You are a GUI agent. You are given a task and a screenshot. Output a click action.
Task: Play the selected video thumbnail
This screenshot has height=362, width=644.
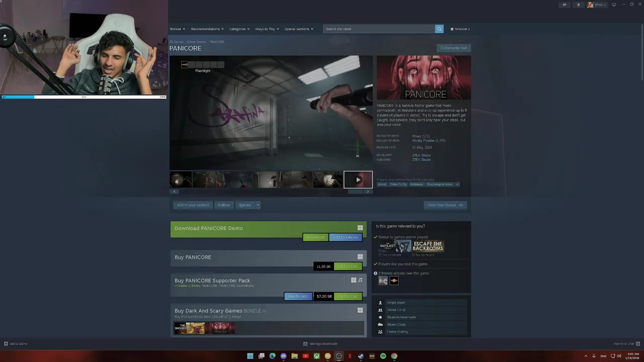(x=358, y=179)
